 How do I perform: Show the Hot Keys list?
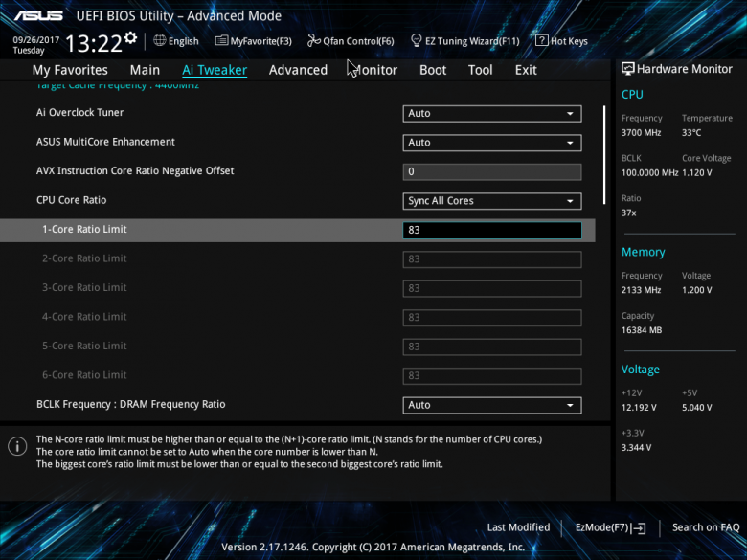(561, 41)
